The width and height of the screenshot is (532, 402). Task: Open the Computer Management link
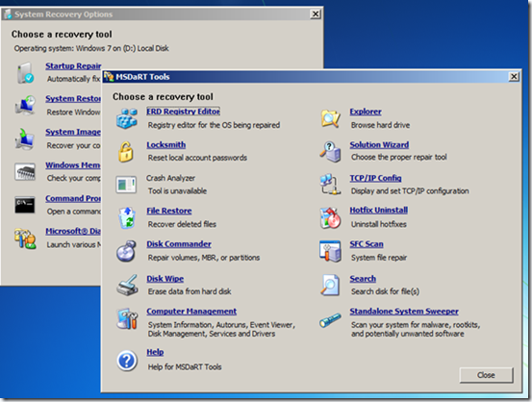pyautogui.click(x=191, y=311)
